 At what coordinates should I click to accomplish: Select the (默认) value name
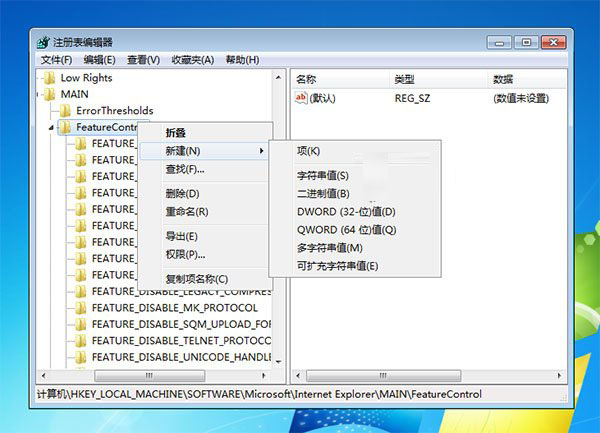coord(322,98)
